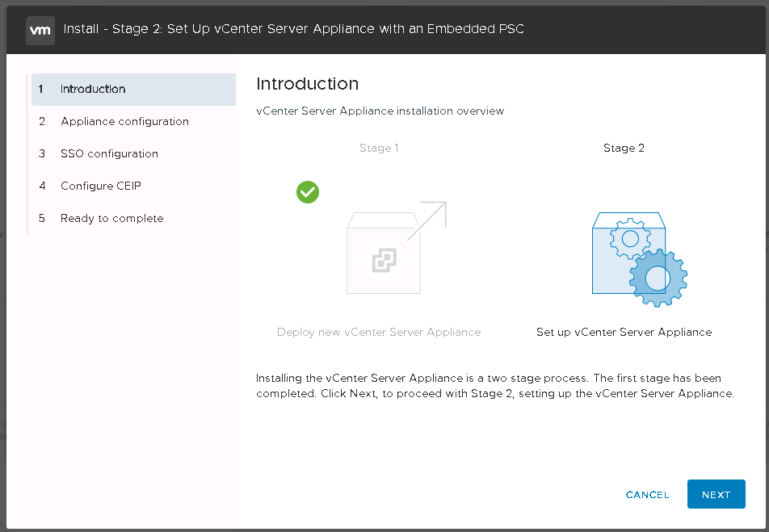This screenshot has width=769, height=532.
Task: Click the Install - Stage 2 title bar text
Action: tap(293, 30)
